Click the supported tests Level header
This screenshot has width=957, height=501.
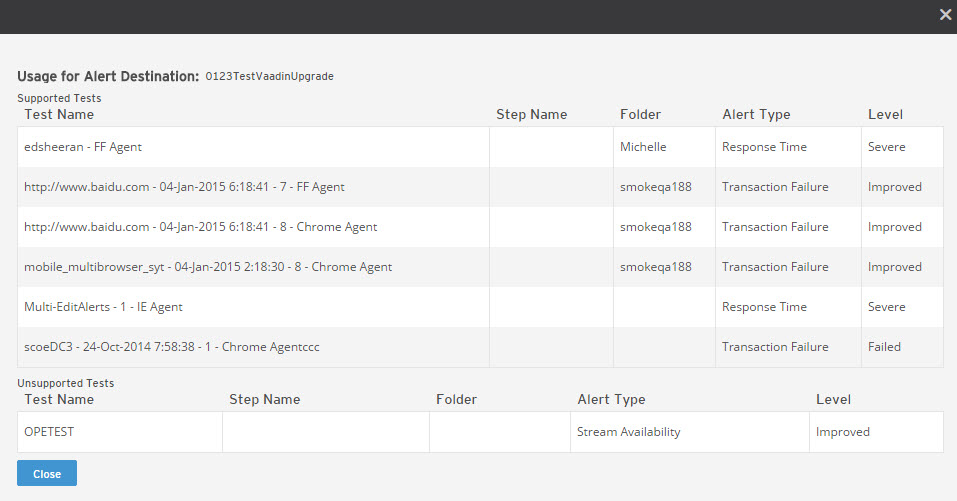click(x=885, y=114)
